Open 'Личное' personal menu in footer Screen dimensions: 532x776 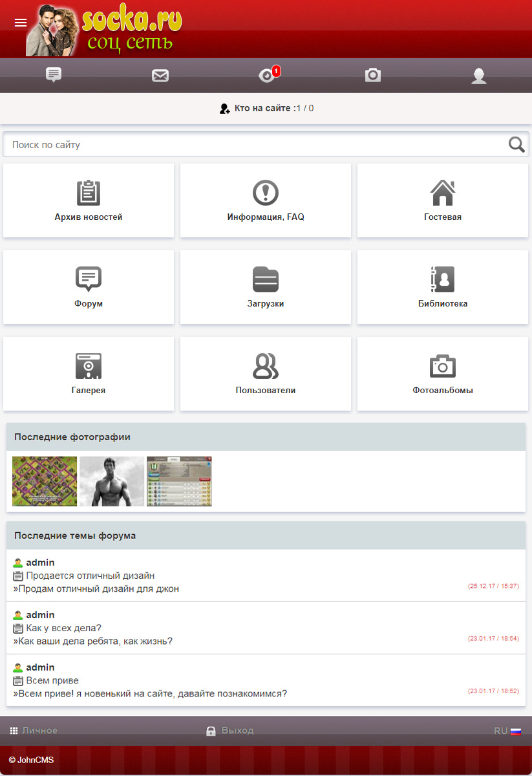point(34,731)
